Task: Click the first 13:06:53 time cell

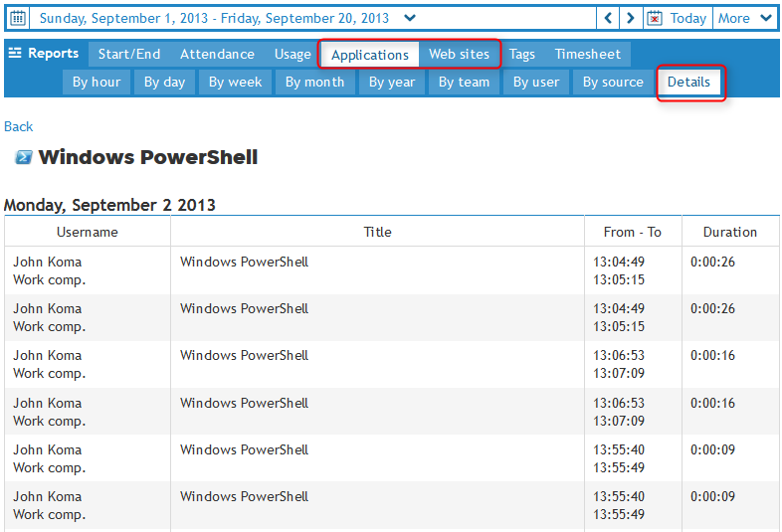Action: point(619,356)
